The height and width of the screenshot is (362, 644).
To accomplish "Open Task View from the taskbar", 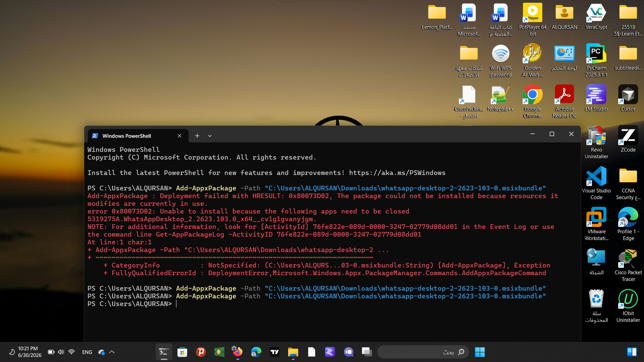I will [367, 352].
